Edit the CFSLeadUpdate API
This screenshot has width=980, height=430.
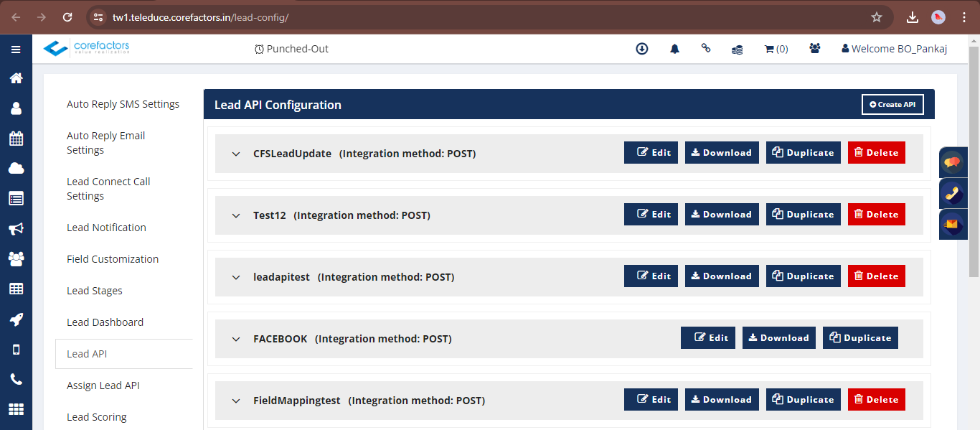click(x=651, y=152)
